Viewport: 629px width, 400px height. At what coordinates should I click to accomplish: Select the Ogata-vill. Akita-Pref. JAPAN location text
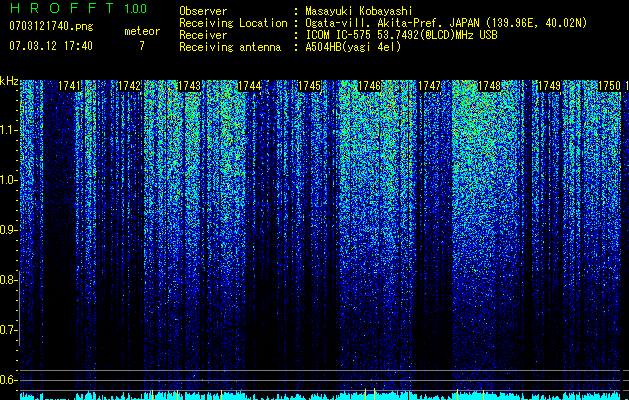[446, 23]
